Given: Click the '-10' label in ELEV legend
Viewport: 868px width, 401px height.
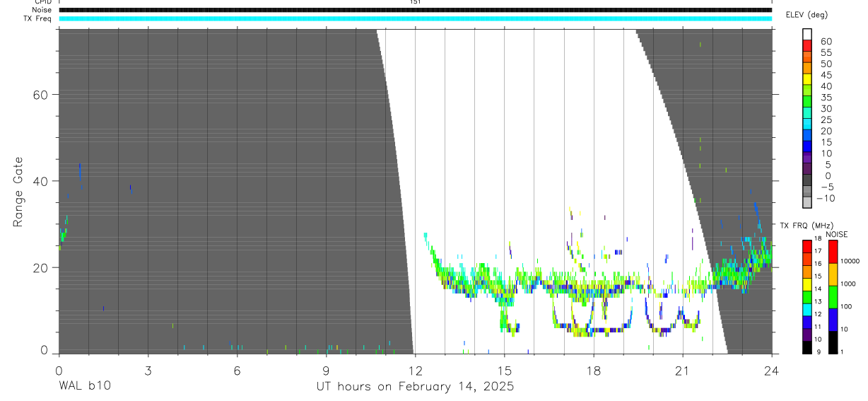Looking at the screenshot, I should [825, 199].
